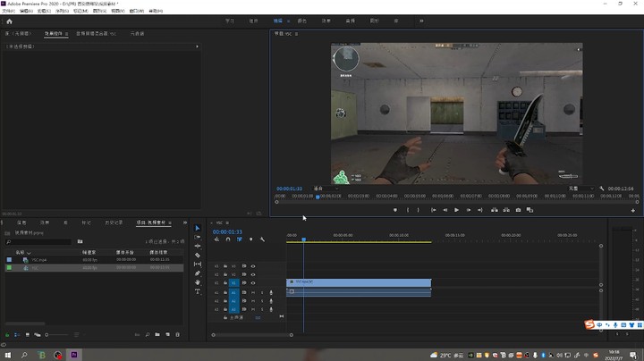Click Mark In bracket button
644x361 pixels.
(x=408, y=210)
